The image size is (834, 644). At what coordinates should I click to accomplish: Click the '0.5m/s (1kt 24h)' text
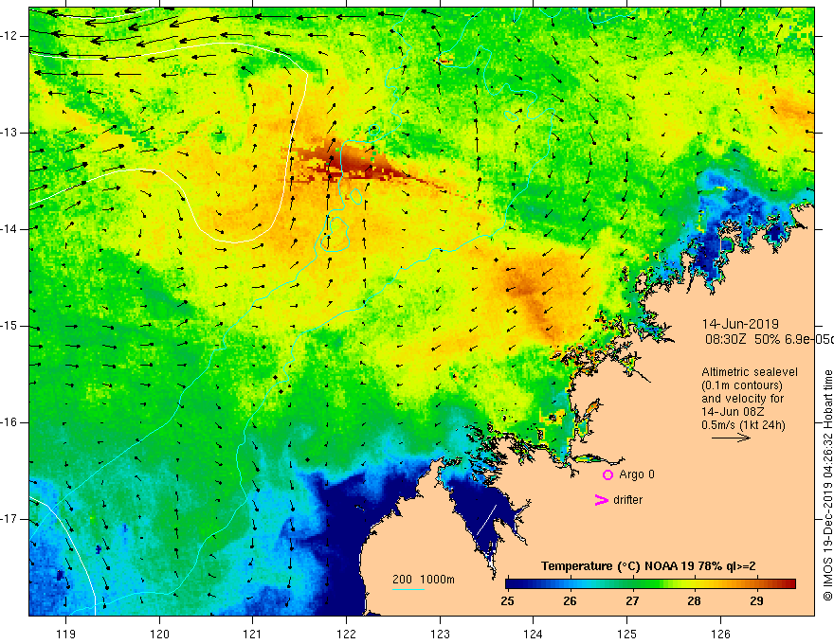point(743,425)
